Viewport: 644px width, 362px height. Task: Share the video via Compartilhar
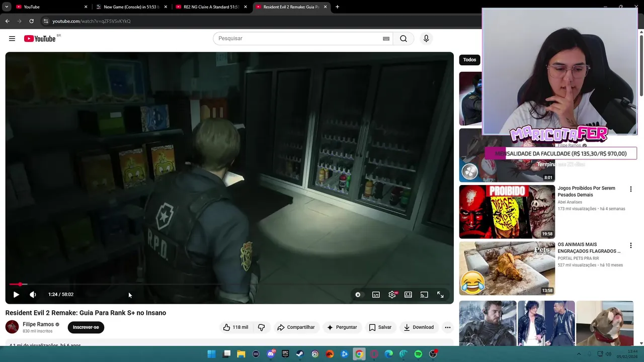[296, 327]
